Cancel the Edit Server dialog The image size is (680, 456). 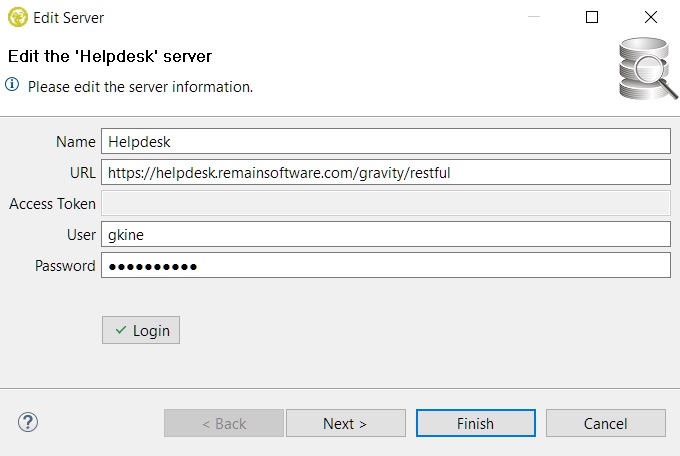[605, 423]
